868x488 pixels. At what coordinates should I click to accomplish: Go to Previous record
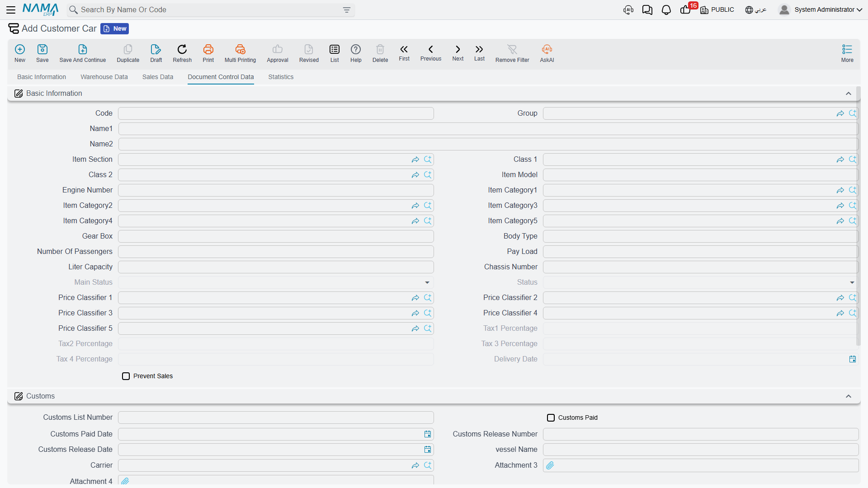point(431,53)
